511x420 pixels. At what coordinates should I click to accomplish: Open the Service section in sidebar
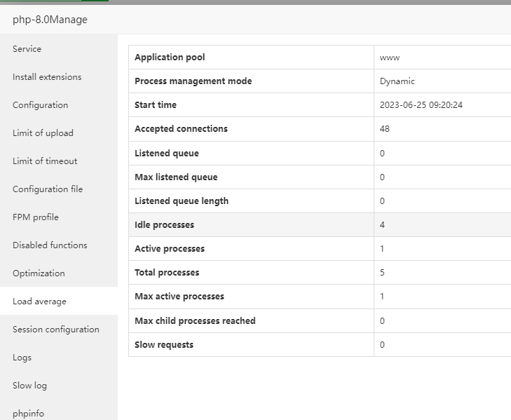(x=27, y=49)
